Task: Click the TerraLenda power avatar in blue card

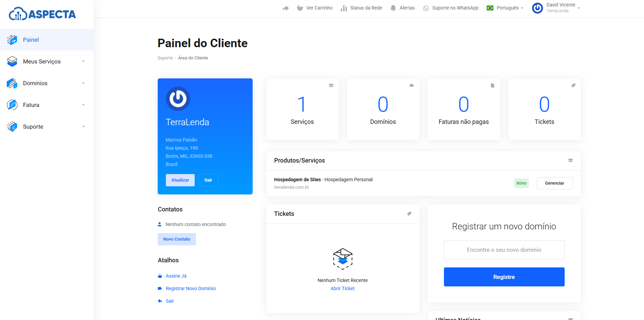Action: click(178, 99)
